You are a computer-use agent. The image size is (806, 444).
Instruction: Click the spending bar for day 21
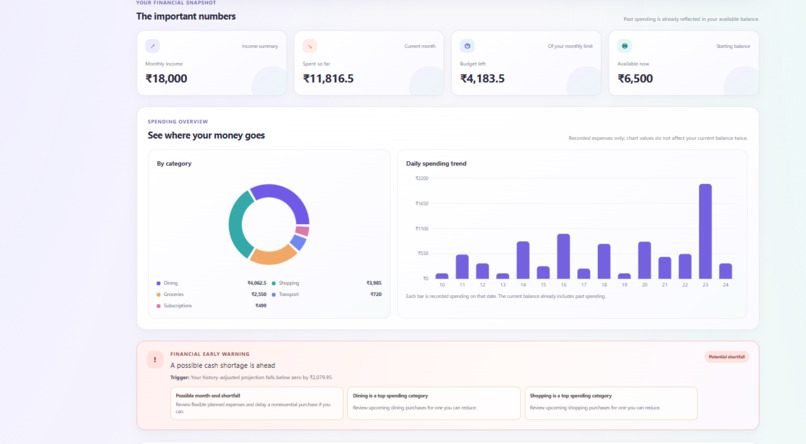[665, 268]
